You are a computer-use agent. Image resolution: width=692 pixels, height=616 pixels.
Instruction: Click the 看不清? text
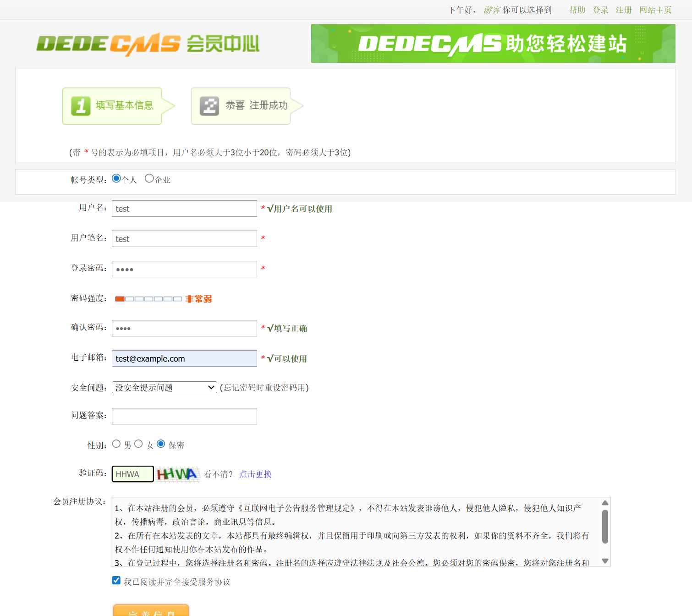click(218, 474)
